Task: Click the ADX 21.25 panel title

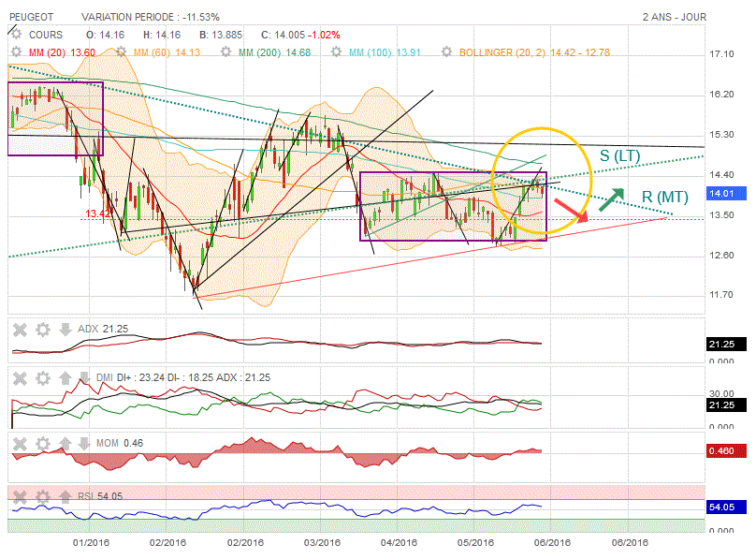Action: coord(103,330)
